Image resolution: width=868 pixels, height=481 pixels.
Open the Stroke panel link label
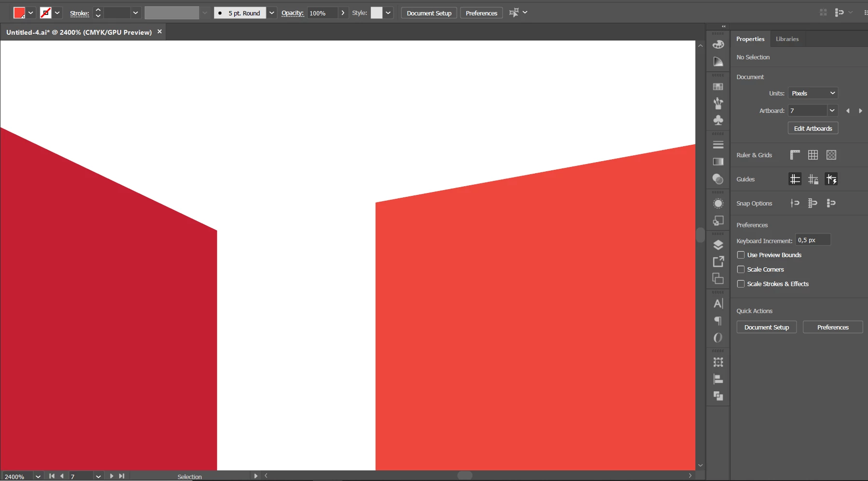[x=80, y=13]
